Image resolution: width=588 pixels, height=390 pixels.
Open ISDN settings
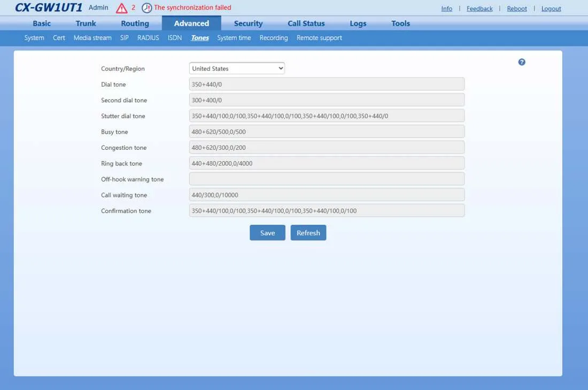(x=175, y=38)
